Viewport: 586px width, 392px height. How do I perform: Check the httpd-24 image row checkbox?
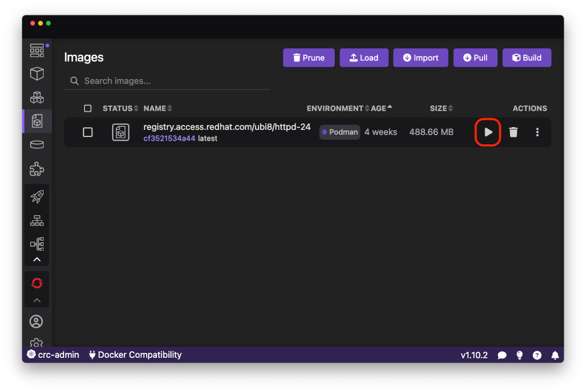[x=88, y=133]
